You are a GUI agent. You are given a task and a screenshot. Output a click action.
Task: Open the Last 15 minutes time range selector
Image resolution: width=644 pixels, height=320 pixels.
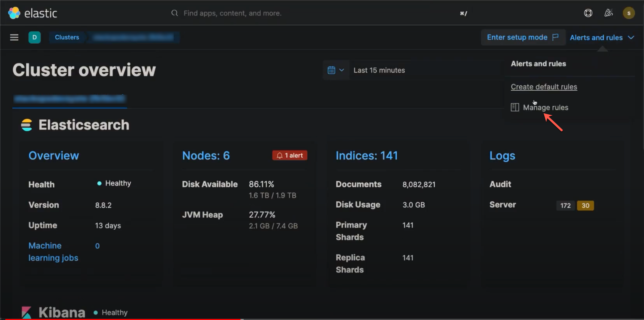(x=379, y=70)
